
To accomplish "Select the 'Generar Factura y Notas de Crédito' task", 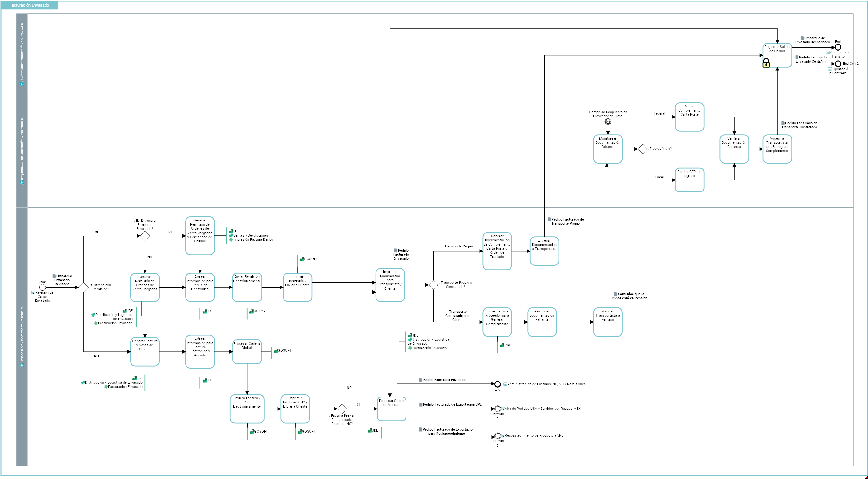I will coord(145,352).
